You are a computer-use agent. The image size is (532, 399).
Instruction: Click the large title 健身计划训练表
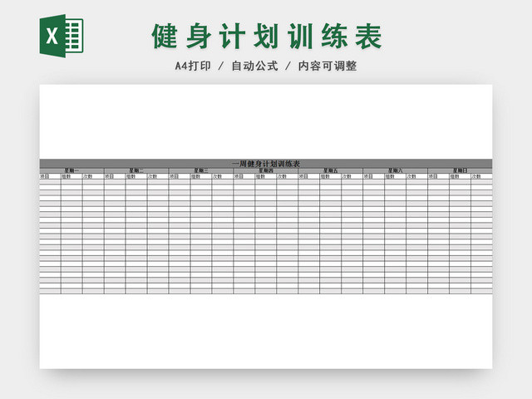267,36
